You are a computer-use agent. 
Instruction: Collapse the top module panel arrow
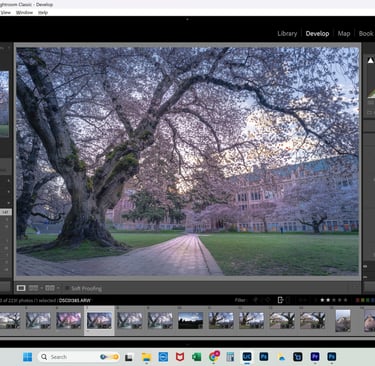[187, 19]
